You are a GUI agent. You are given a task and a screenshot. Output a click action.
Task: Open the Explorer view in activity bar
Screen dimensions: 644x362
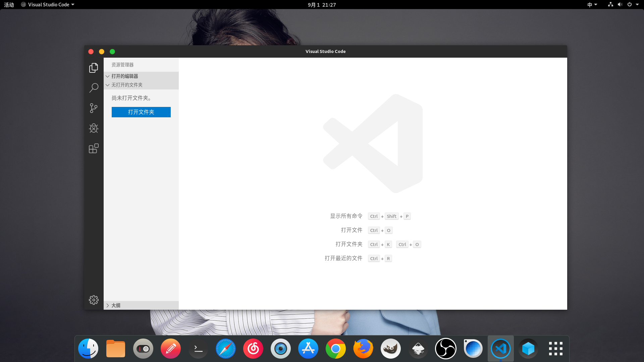click(x=94, y=68)
